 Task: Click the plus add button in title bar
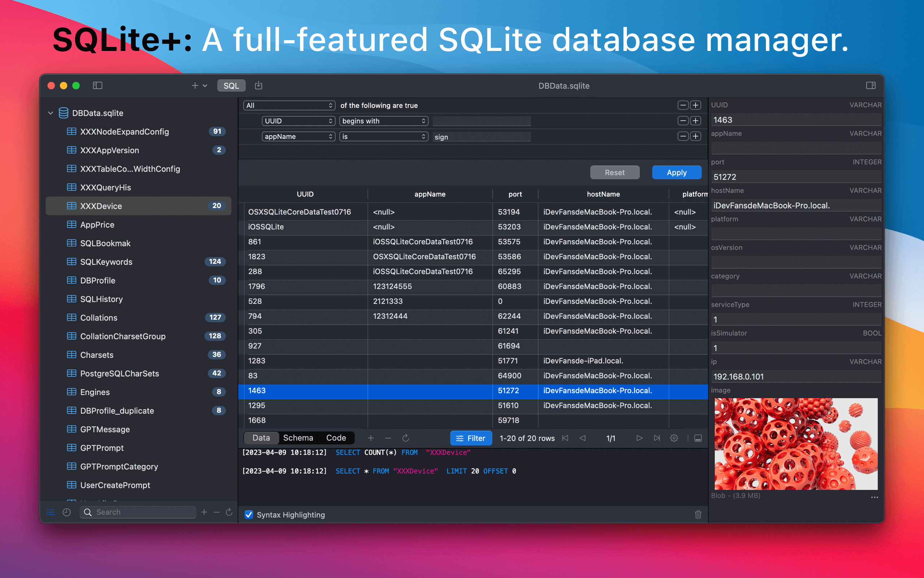pos(195,86)
